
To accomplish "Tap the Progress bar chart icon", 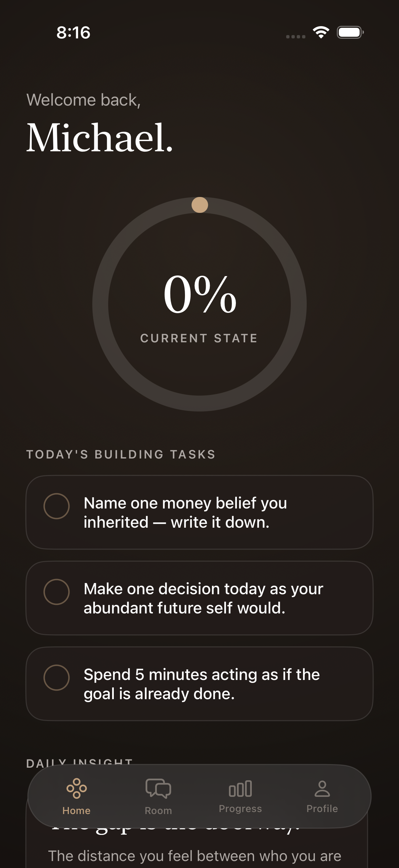I will [x=240, y=789].
